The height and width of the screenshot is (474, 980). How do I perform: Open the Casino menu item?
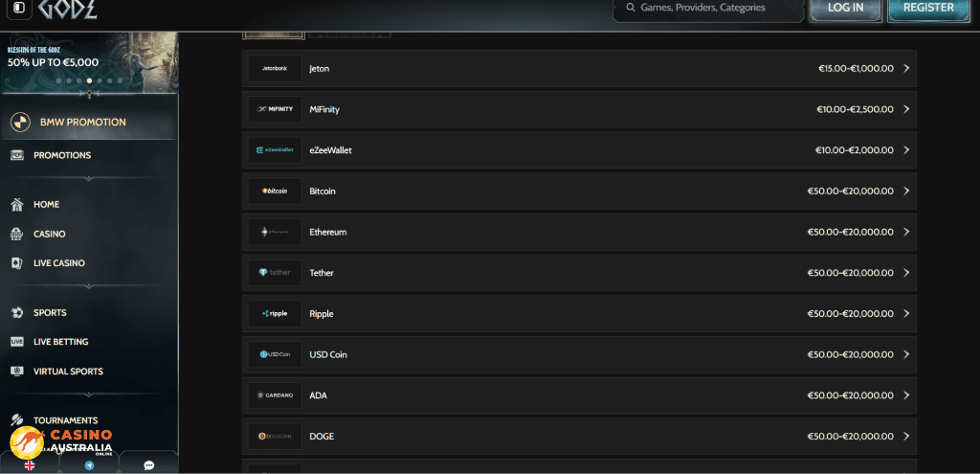point(50,234)
